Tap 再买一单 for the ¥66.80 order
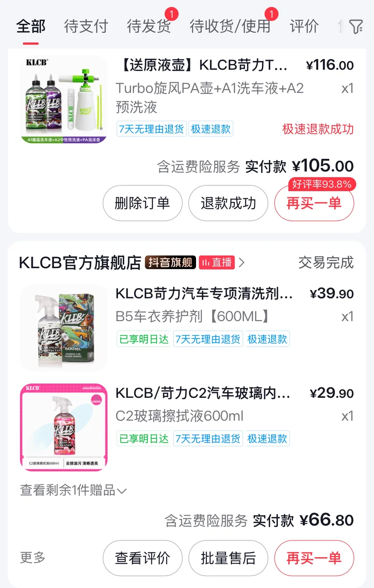 click(314, 558)
